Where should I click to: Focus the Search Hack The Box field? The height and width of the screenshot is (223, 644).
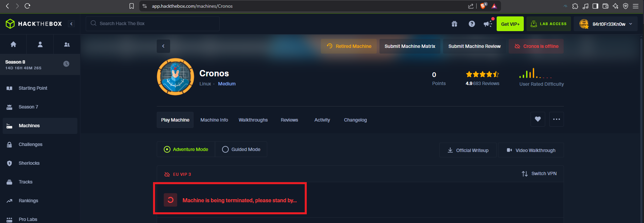(x=153, y=23)
